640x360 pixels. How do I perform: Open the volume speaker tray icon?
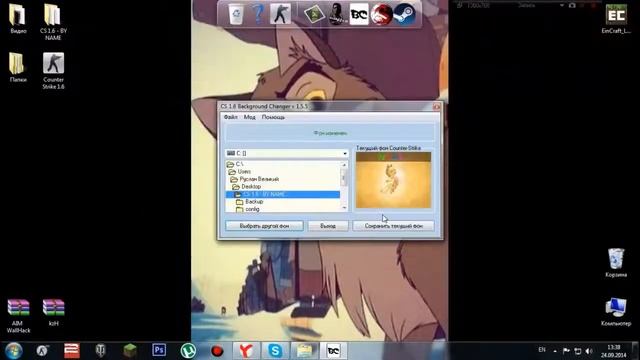click(x=589, y=351)
